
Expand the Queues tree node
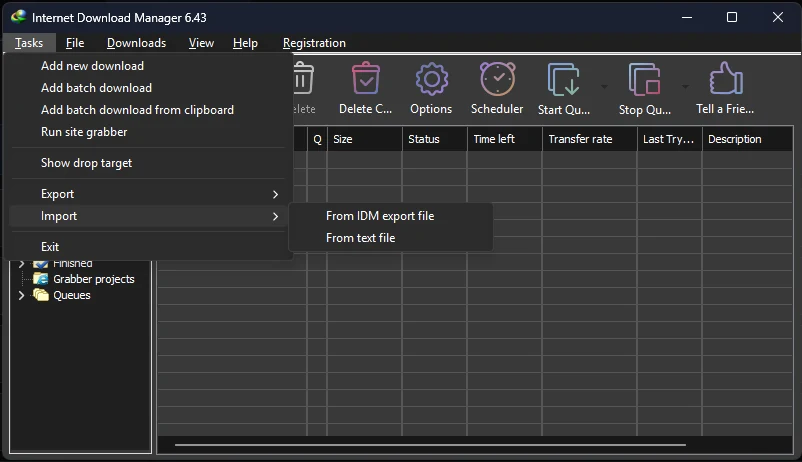21,295
